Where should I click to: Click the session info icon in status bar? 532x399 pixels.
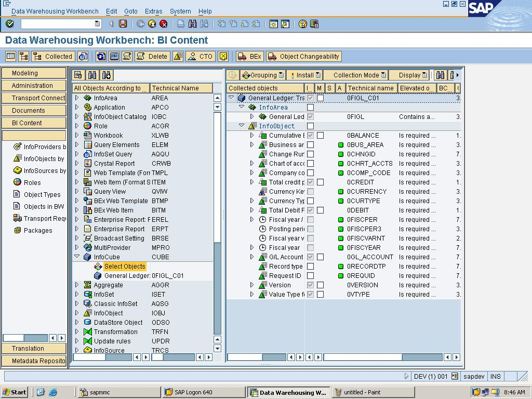pos(455,376)
